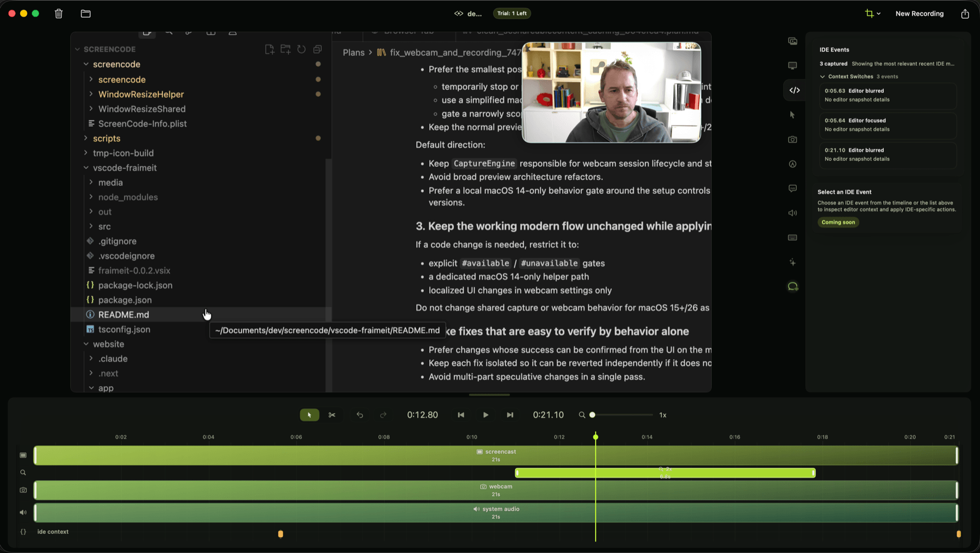Open the screen display settings icon
Screen dimensions: 980x553
pos(792,66)
